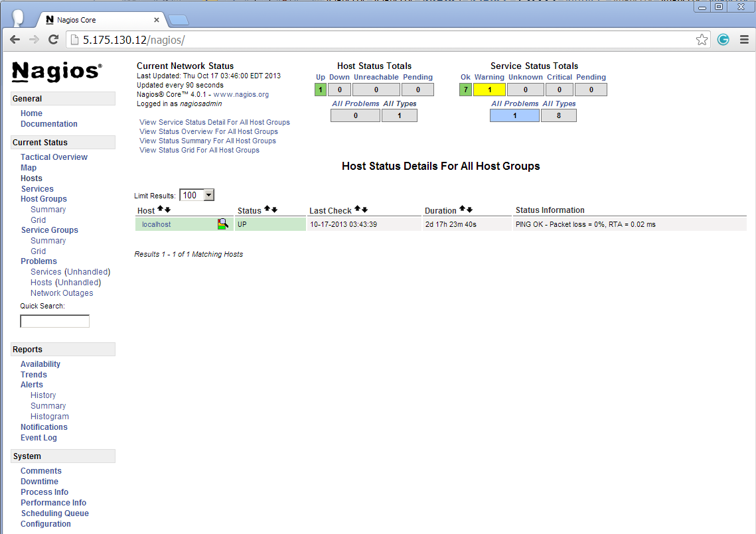Image resolution: width=756 pixels, height=534 pixels.
Task: Focus the Quick Search field
Action: point(54,321)
